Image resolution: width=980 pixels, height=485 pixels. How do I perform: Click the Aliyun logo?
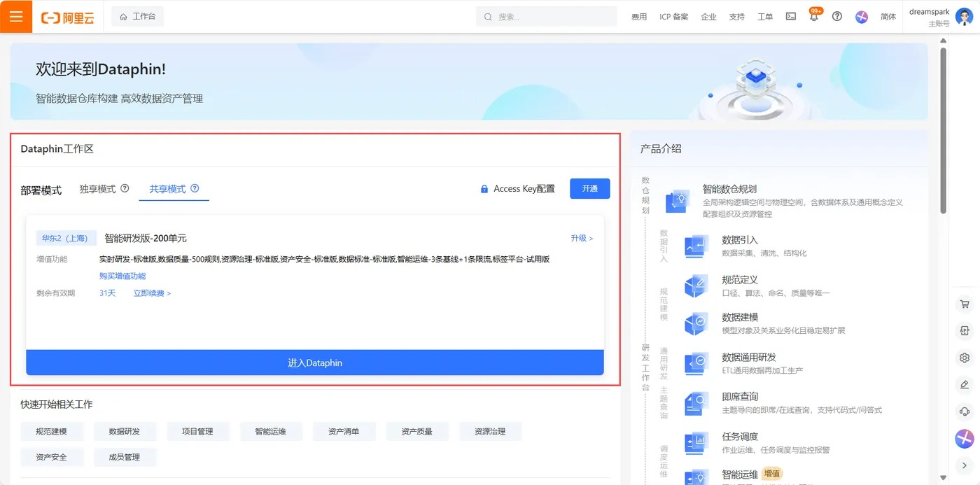68,17
